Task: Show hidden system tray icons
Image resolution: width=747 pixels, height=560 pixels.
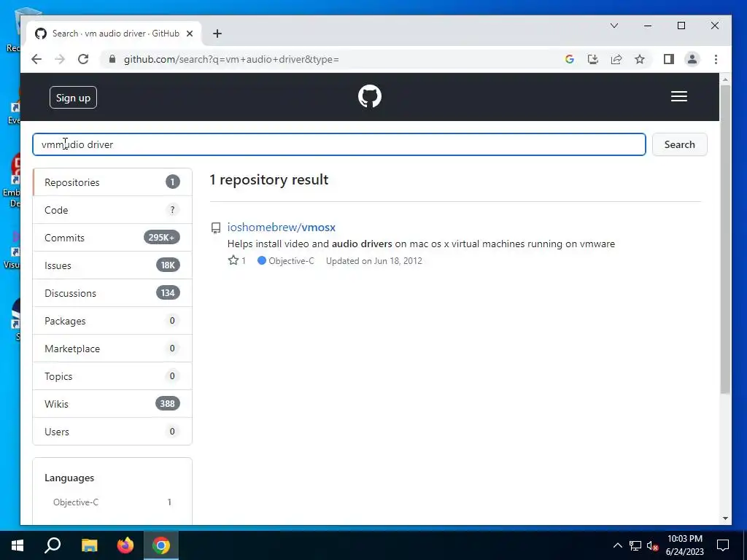Action: tap(617, 545)
